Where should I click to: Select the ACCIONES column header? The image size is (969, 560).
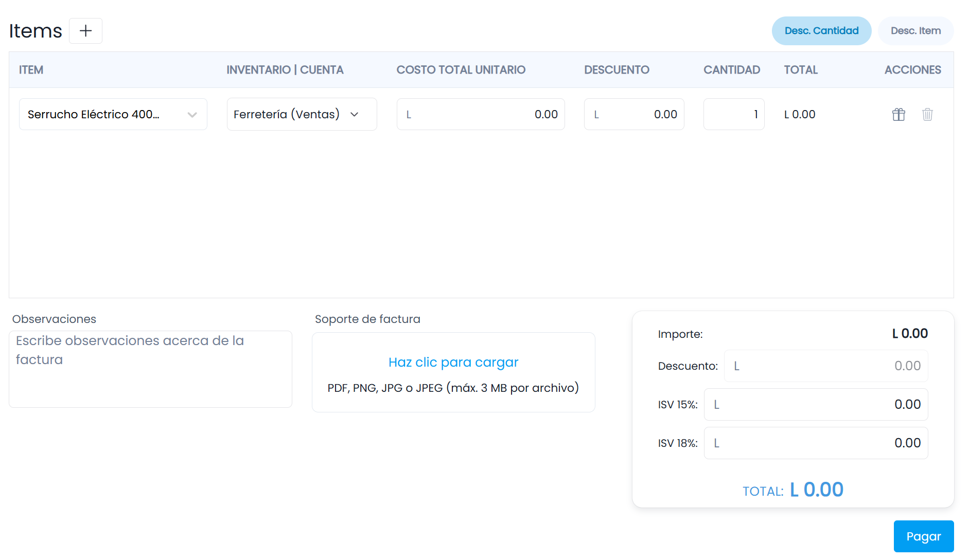pos(913,70)
